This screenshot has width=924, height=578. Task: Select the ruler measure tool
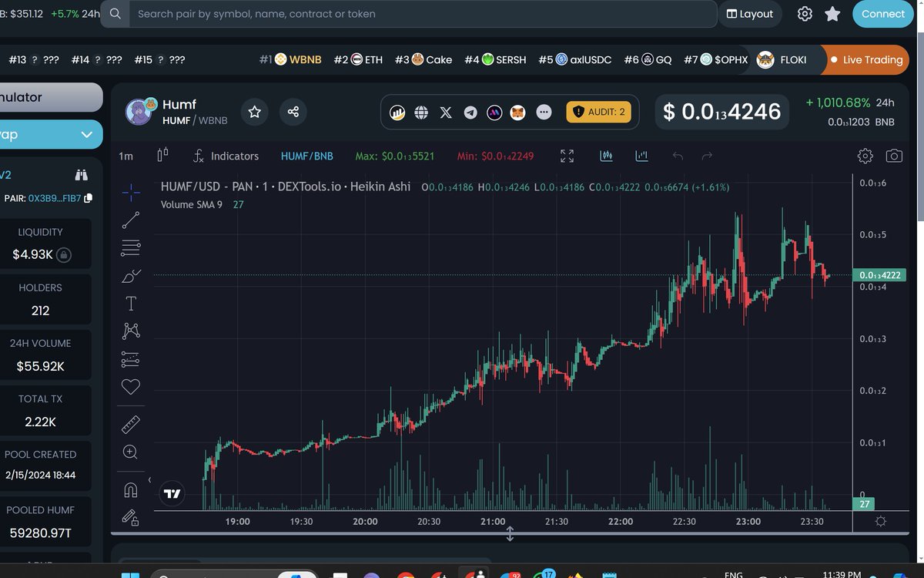(131, 424)
